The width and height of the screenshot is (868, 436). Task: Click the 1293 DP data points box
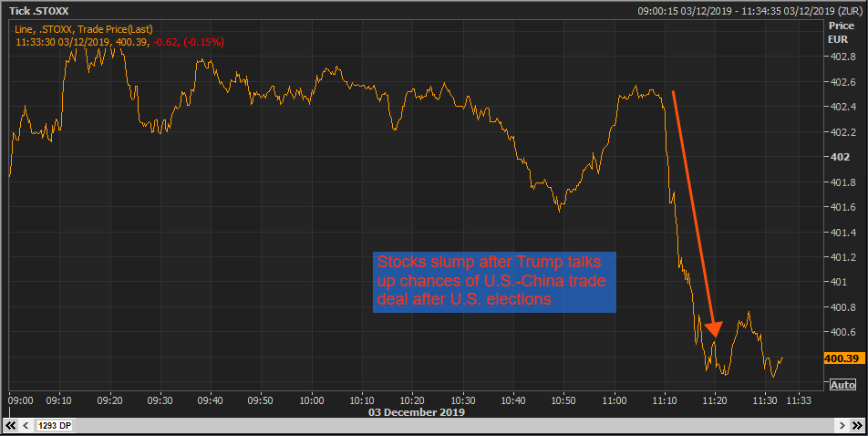pyautogui.click(x=57, y=426)
